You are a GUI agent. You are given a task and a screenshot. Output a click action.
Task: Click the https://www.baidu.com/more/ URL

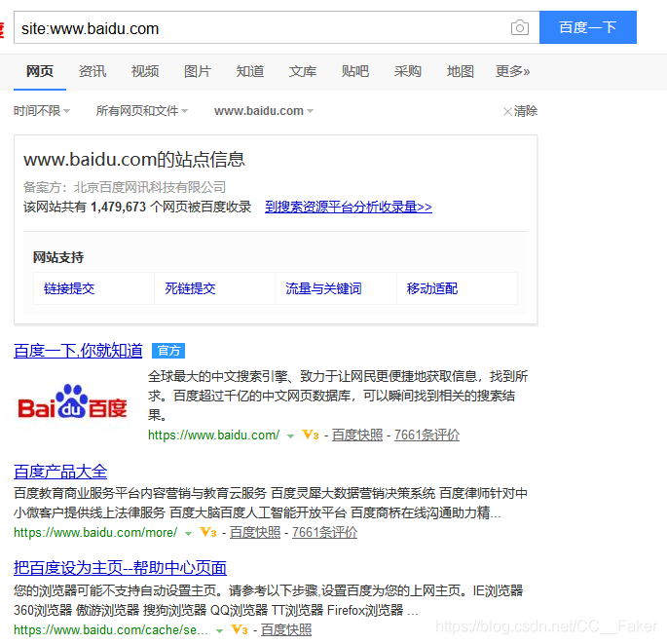[x=95, y=533]
